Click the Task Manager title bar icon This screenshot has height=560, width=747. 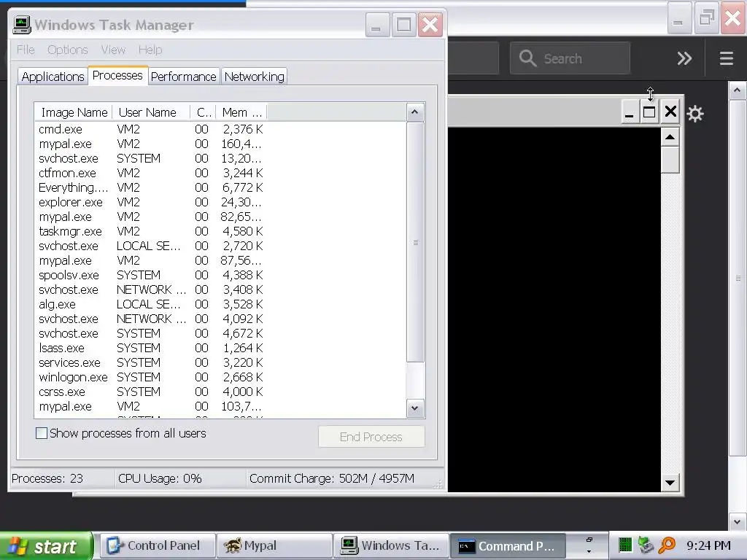[21, 24]
